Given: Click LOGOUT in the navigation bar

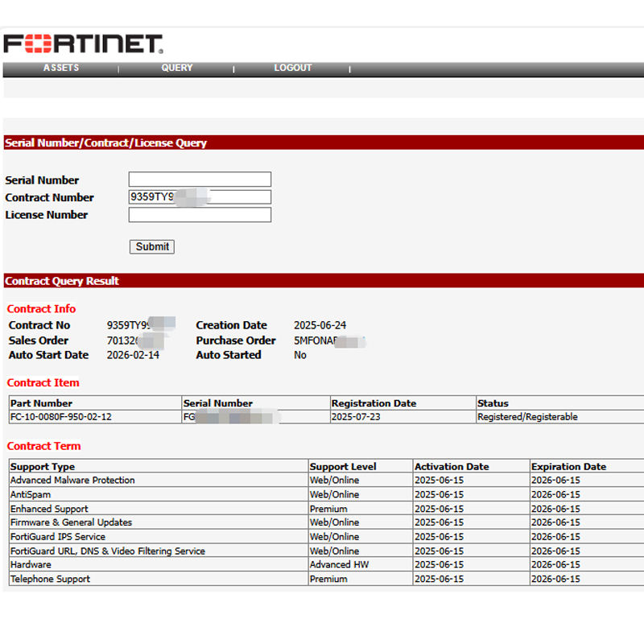Looking at the screenshot, I should 292,68.
